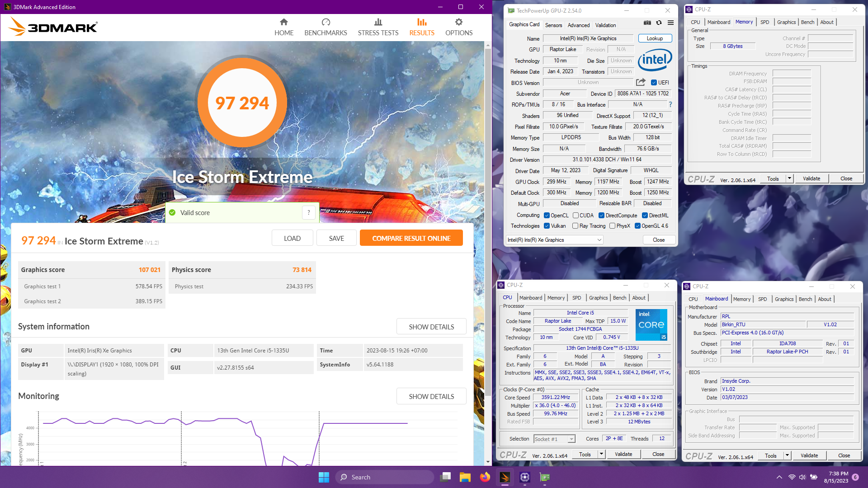
Task: Toggle the Ray Tracing checkbox in GPU-Z
Action: (575, 226)
